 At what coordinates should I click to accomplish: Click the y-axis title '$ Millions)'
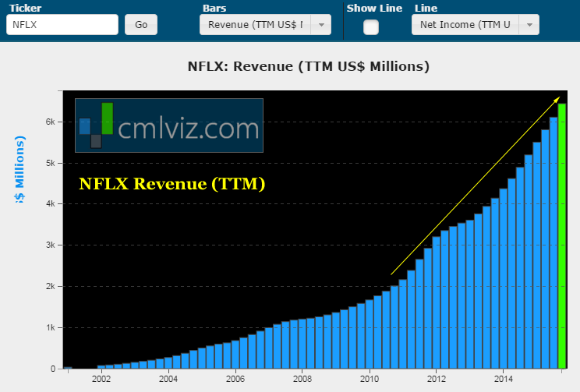pyautogui.click(x=19, y=169)
